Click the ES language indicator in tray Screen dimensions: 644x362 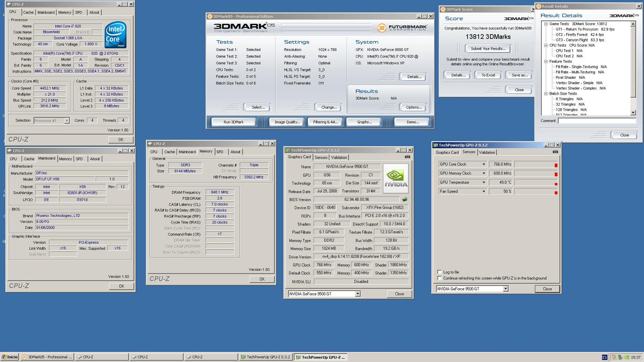(604, 357)
